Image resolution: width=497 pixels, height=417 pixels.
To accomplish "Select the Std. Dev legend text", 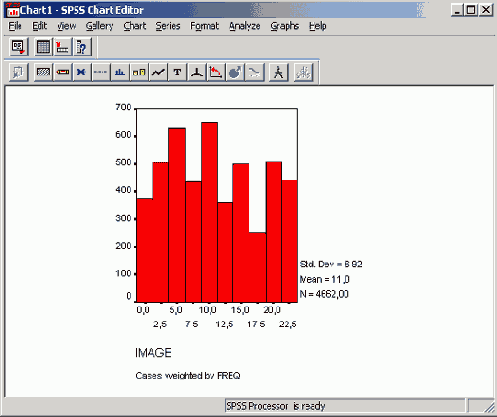I will coord(331,264).
